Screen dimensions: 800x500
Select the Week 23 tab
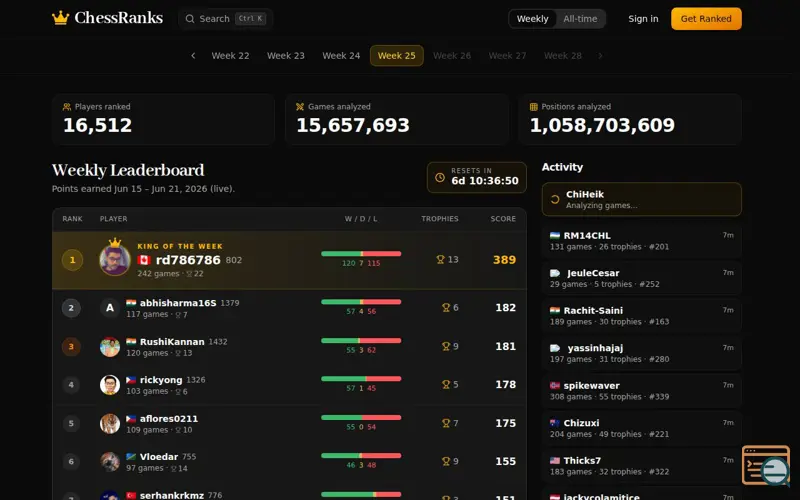pyautogui.click(x=286, y=56)
